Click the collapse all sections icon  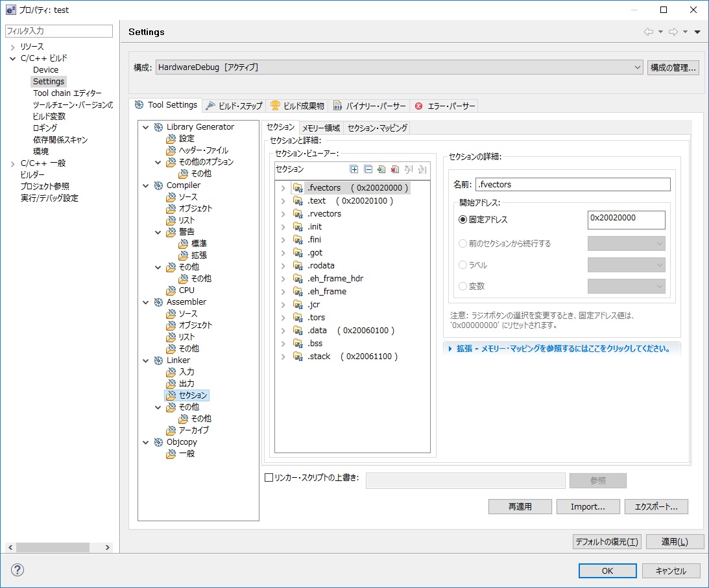368,169
